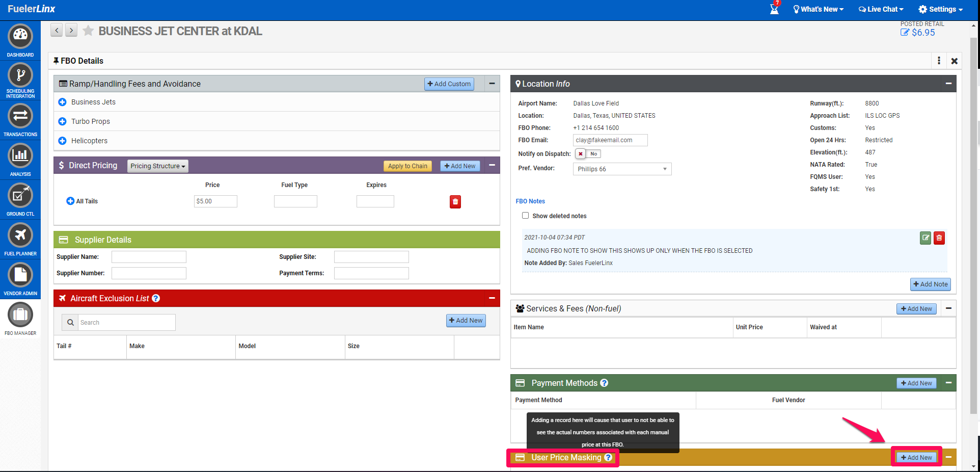Favorite this FBO with the star icon

(88, 31)
